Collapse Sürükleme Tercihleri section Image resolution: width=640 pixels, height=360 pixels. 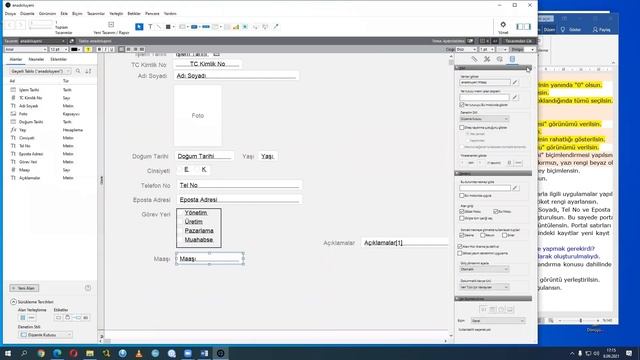[13, 302]
